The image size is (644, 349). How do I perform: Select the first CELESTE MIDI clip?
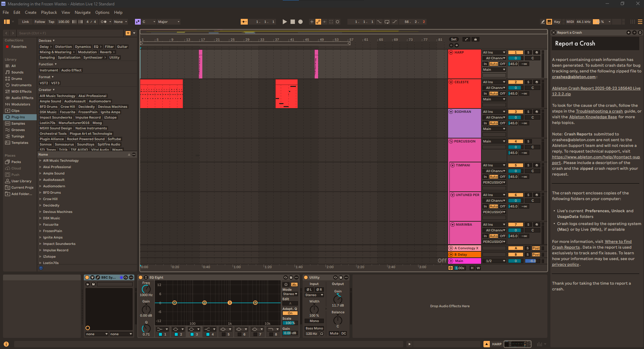click(161, 94)
